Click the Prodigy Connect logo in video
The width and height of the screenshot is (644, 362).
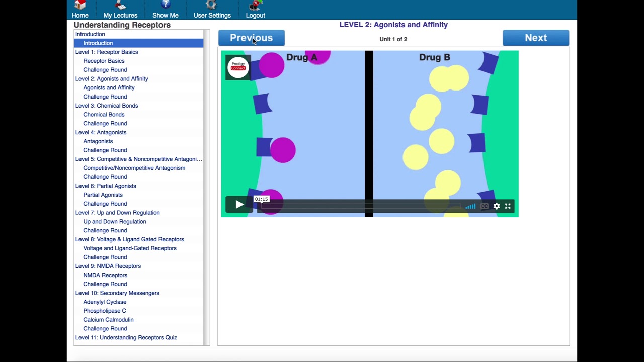(238, 67)
